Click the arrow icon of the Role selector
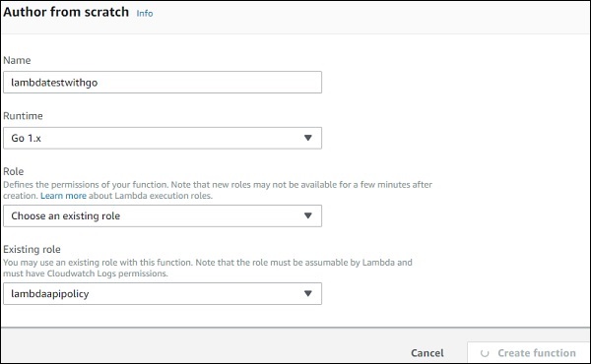 [308, 215]
